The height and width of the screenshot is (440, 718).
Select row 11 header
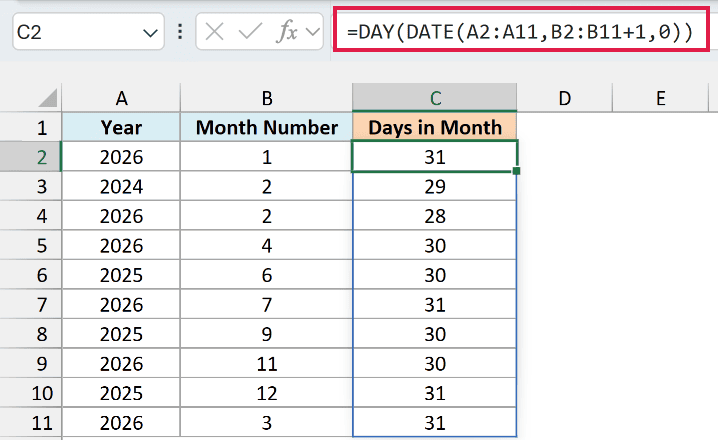[x=31, y=423]
